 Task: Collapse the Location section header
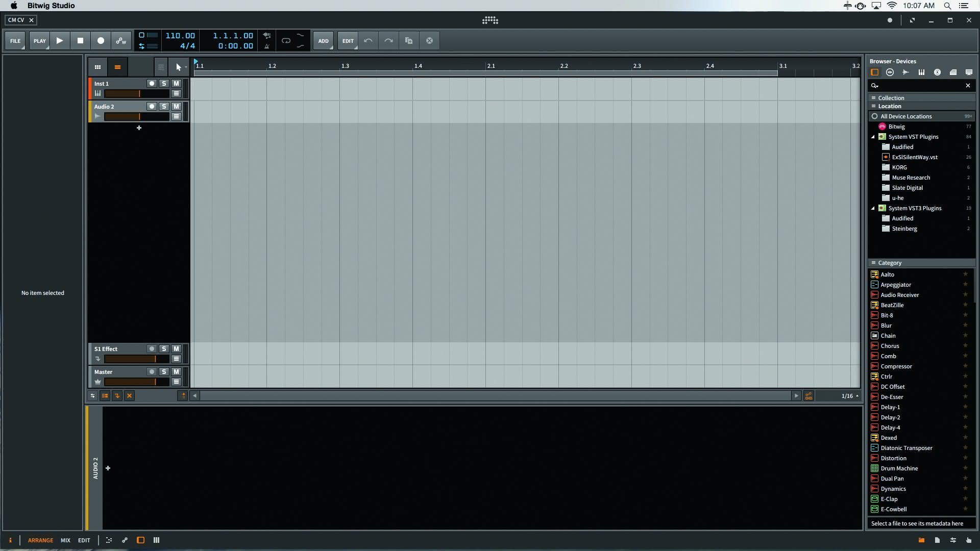pos(922,106)
